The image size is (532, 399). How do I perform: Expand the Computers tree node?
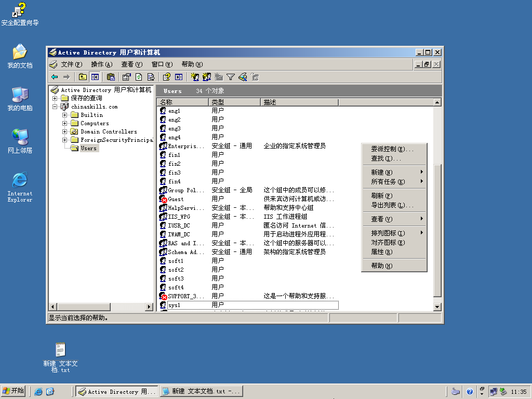pos(64,123)
